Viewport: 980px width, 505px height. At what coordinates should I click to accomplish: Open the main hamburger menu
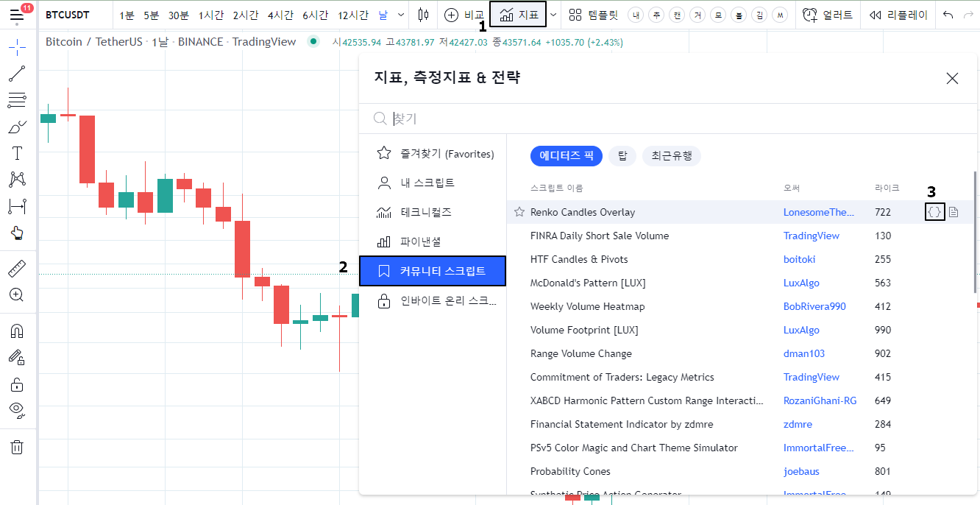17,15
